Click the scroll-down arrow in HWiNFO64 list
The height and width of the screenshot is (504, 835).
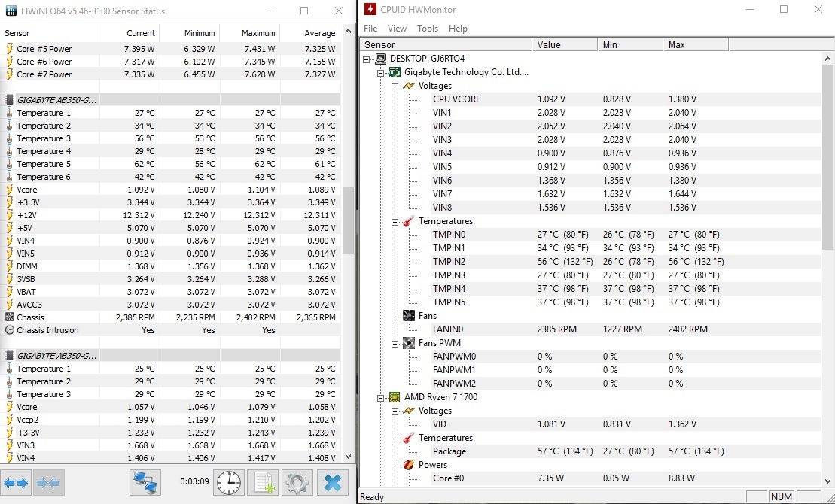click(349, 456)
